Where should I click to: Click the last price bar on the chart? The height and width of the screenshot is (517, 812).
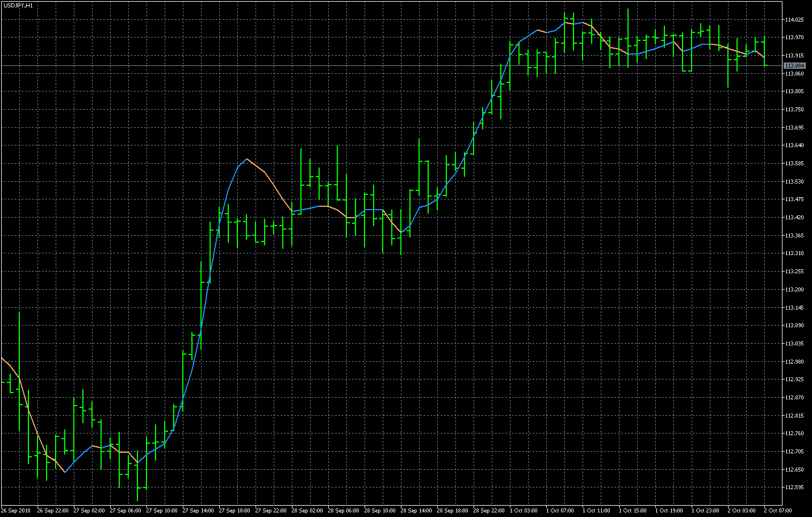[764, 51]
